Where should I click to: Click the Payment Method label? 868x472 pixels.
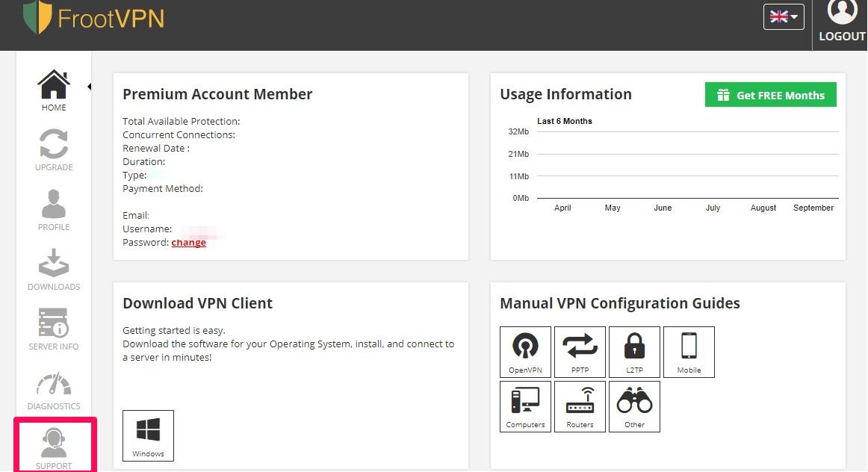pyautogui.click(x=163, y=189)
